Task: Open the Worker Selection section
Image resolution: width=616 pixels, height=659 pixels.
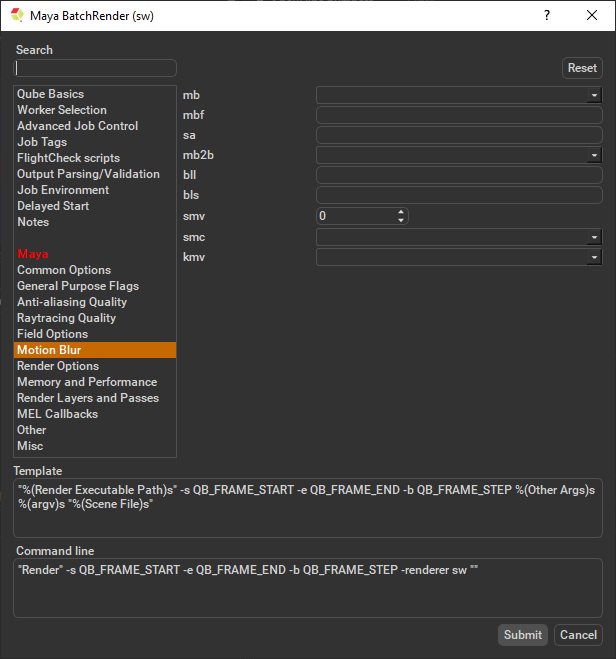Action: pos(62,110)
